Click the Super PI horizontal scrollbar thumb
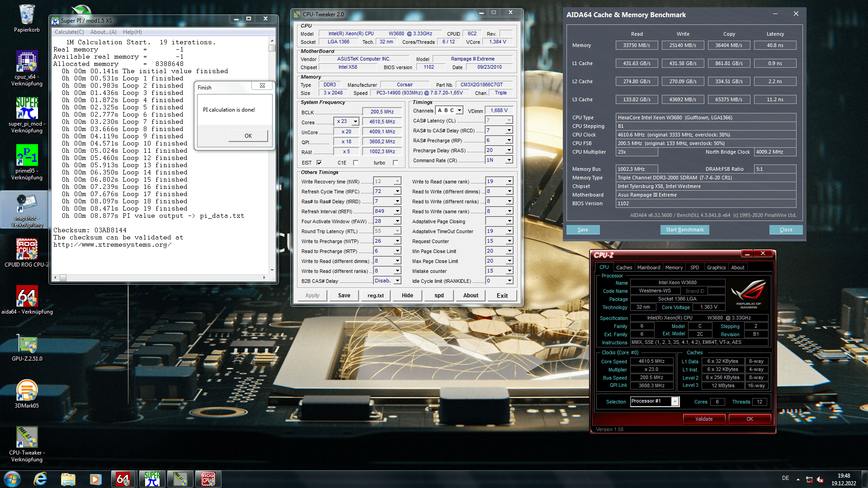This screenshot has height=488, width=868. pos(63,277)
